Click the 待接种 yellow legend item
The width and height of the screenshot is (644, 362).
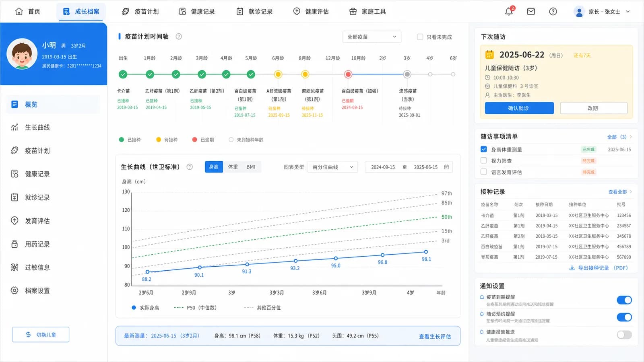coord(167,140)
